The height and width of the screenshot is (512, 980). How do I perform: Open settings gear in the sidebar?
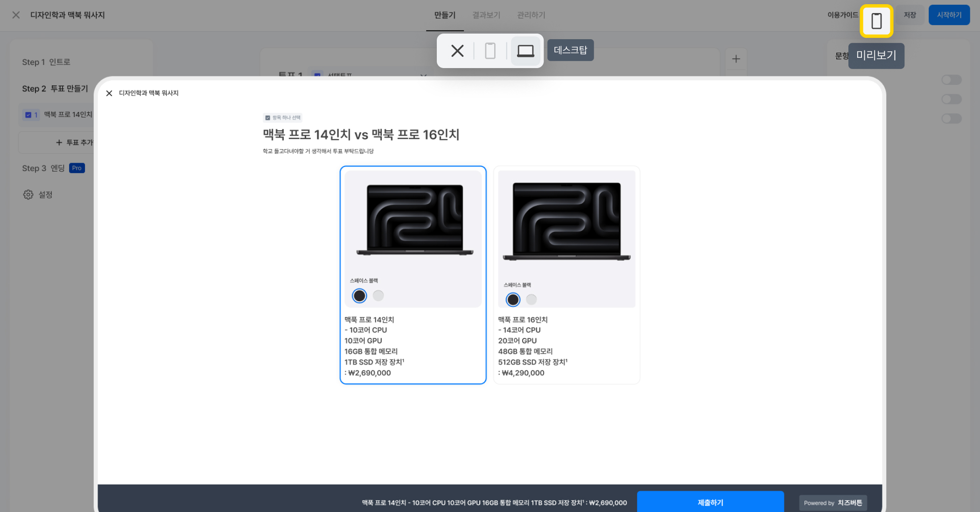pos(28,194)
